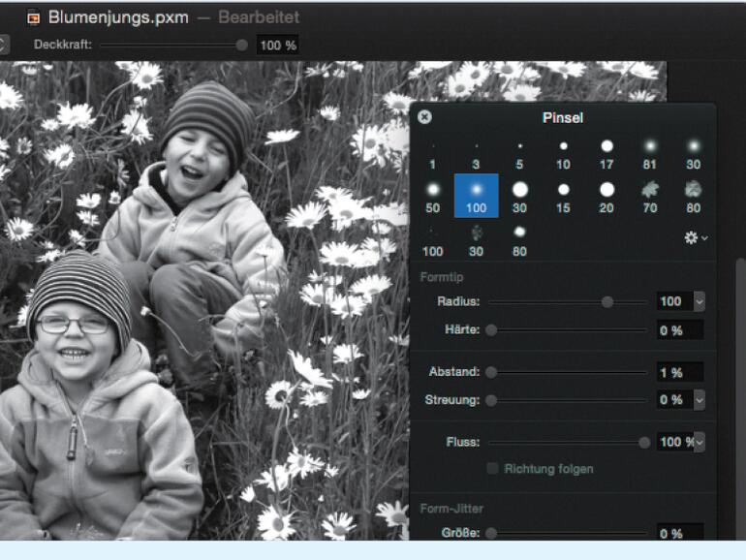Enable Richtung folgen checkbox
This screenshot has width=746, height=560.
(492, 469)
